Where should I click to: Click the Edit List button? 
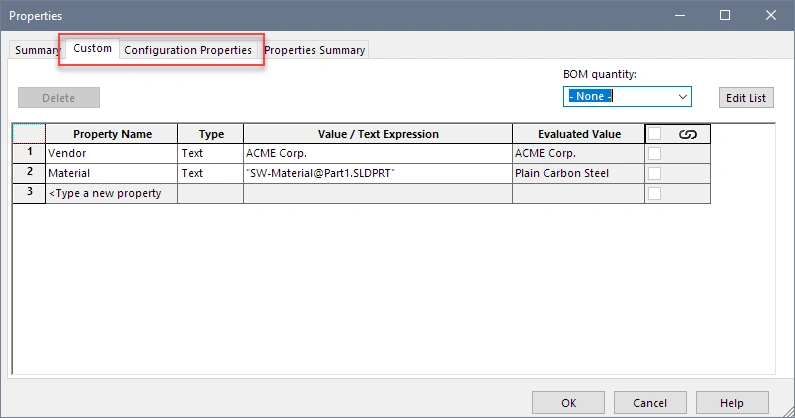click(746, 98)
